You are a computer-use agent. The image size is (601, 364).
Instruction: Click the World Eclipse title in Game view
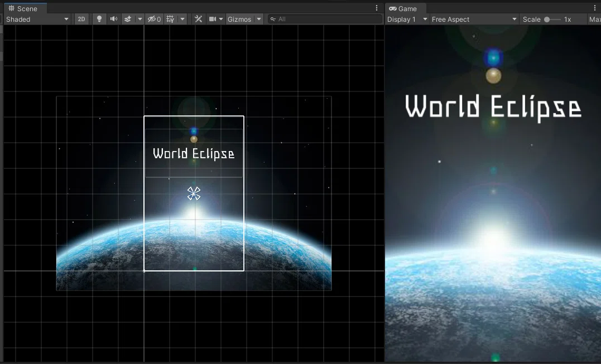[493, 108]
